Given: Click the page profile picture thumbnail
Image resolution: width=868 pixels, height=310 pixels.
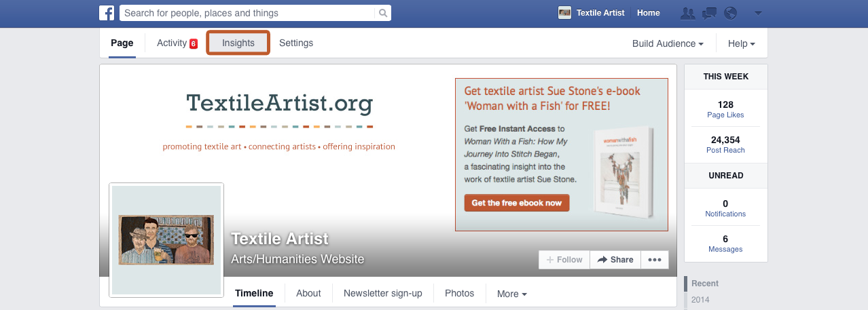Looking at the screenshot, I should (x=166, y=239).
